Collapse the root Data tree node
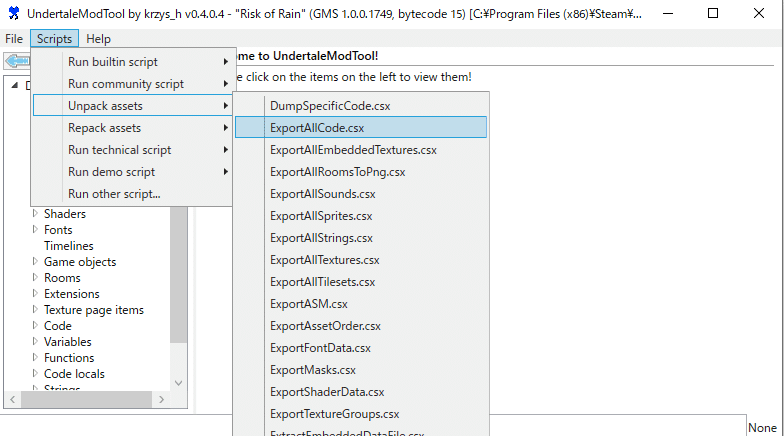Image resolution: width=784 pixels, height=436 pixels. (x=15, y=85)
